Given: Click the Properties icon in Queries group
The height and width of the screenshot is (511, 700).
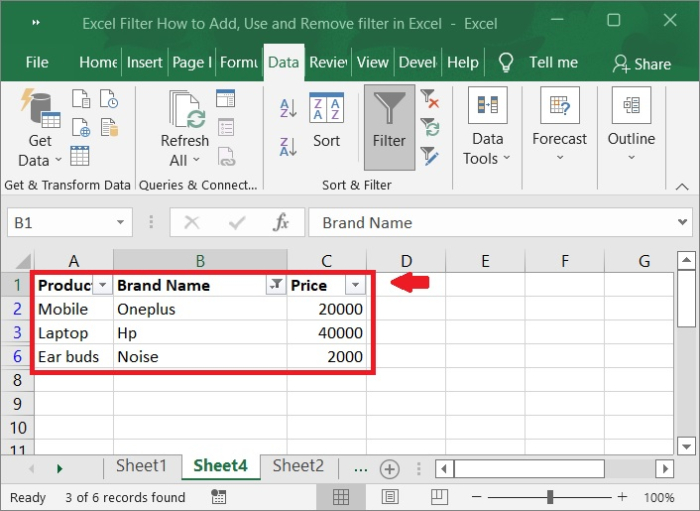Looking at the screenshot, I should (x=226, y=127).
